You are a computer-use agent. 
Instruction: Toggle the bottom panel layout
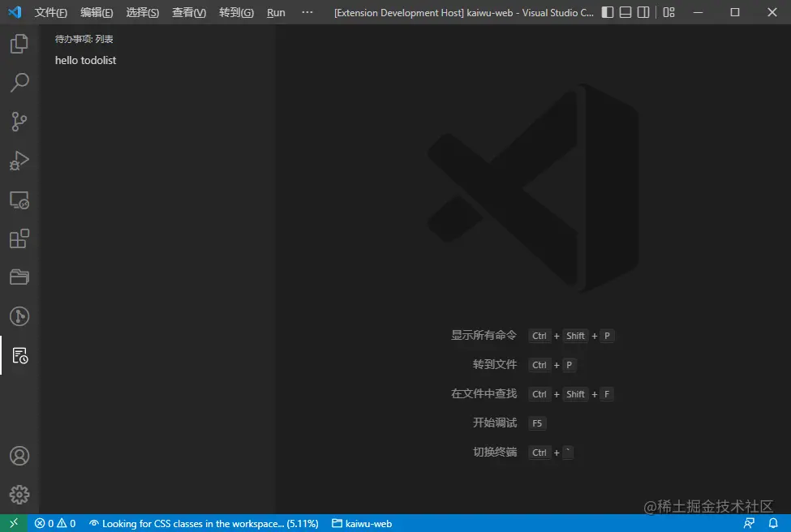point(625,12)
